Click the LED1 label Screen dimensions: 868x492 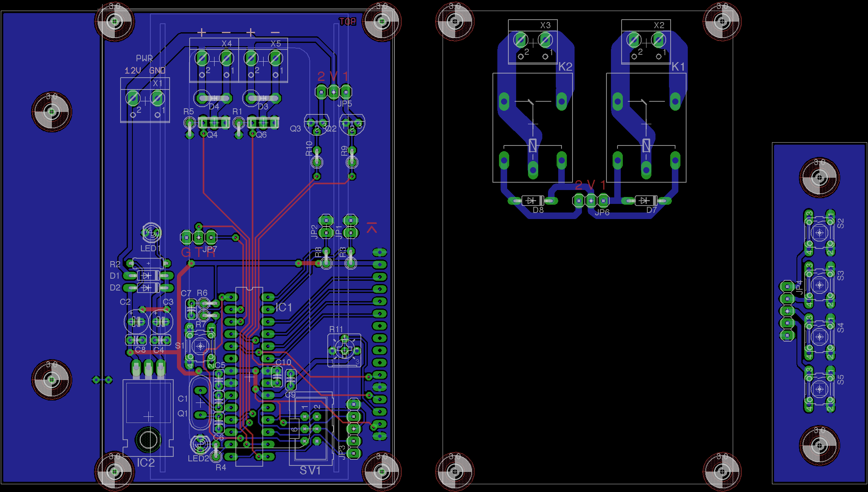(x=150, y=248)
